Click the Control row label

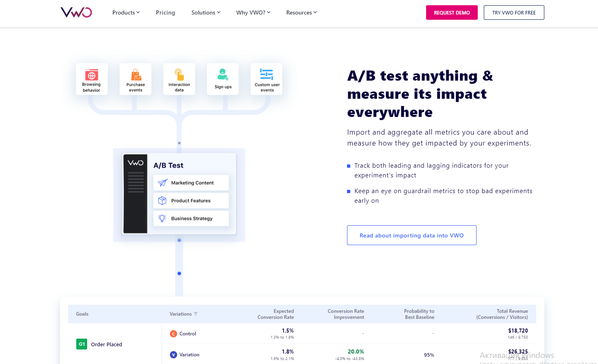[188, 334]
